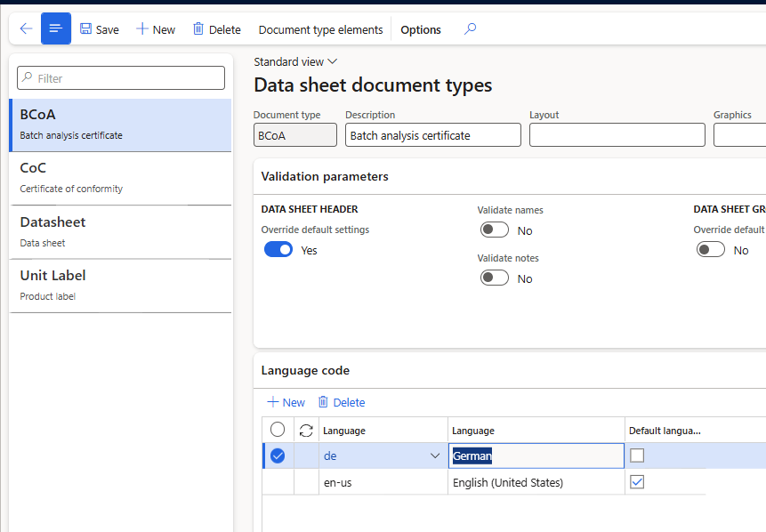This screenshot has width=766, height=532.
Task: Delete the selected language code row
Action: click(x=342, y=402)
